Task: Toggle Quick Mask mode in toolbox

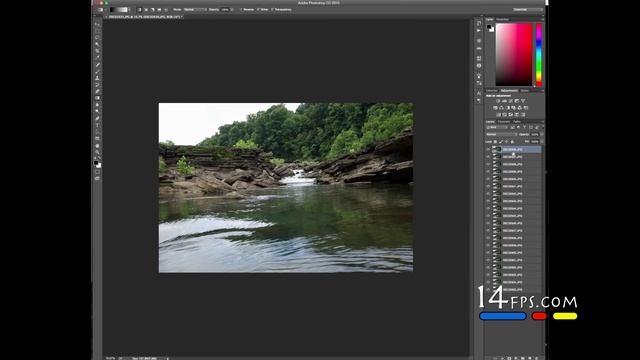Action: click(97, 172)
